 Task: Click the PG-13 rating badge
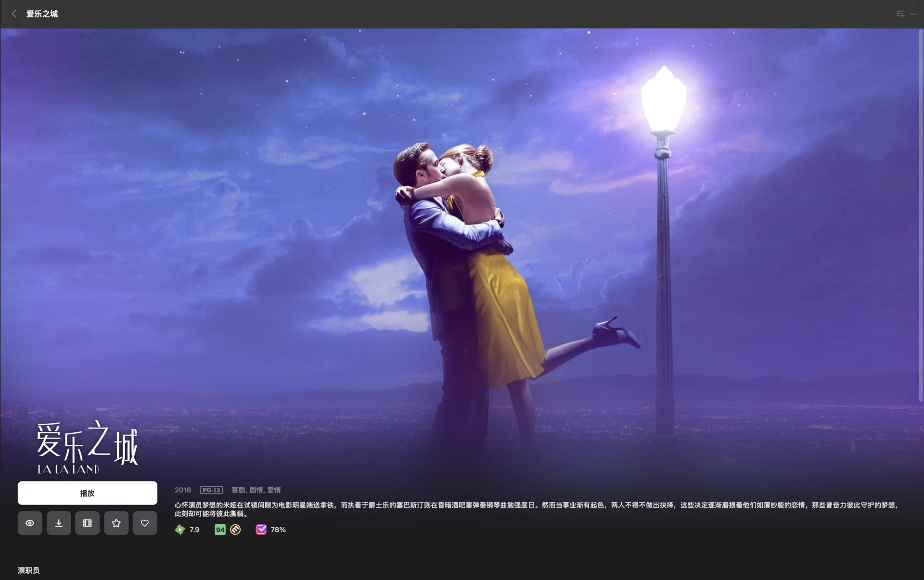(x=211, y=490)
